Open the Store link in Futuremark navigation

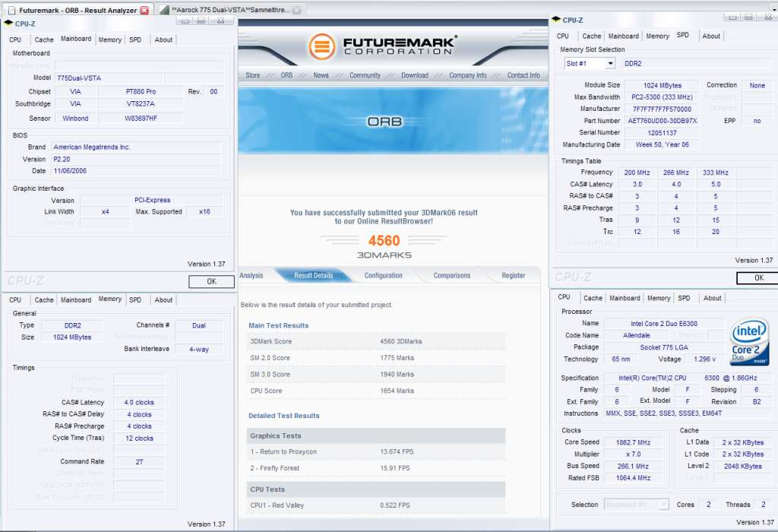tap(252, 75)
